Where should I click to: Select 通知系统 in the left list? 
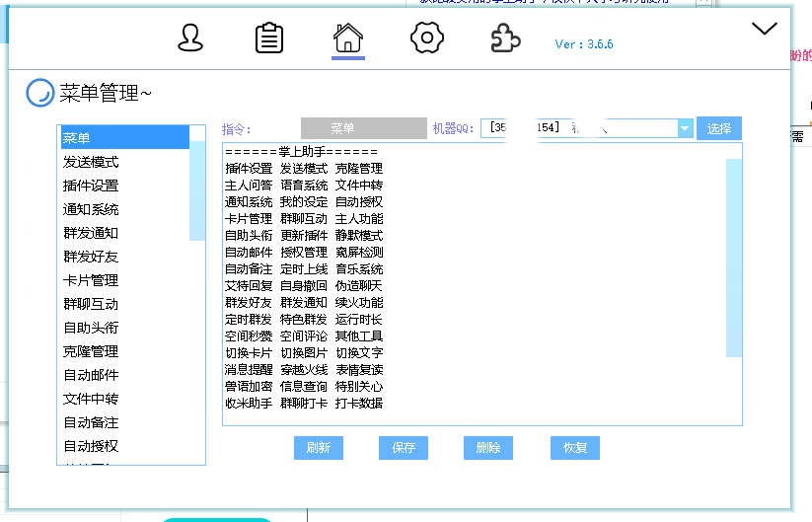(x=124, y=209)
